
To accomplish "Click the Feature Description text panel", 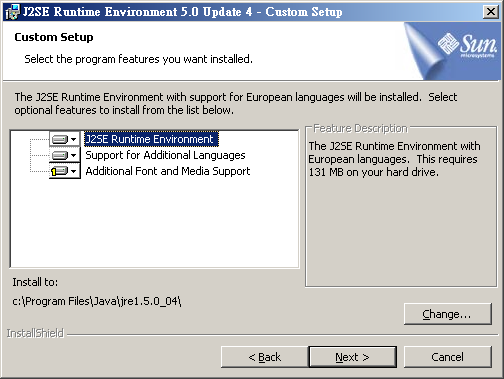I will [401, 207].
